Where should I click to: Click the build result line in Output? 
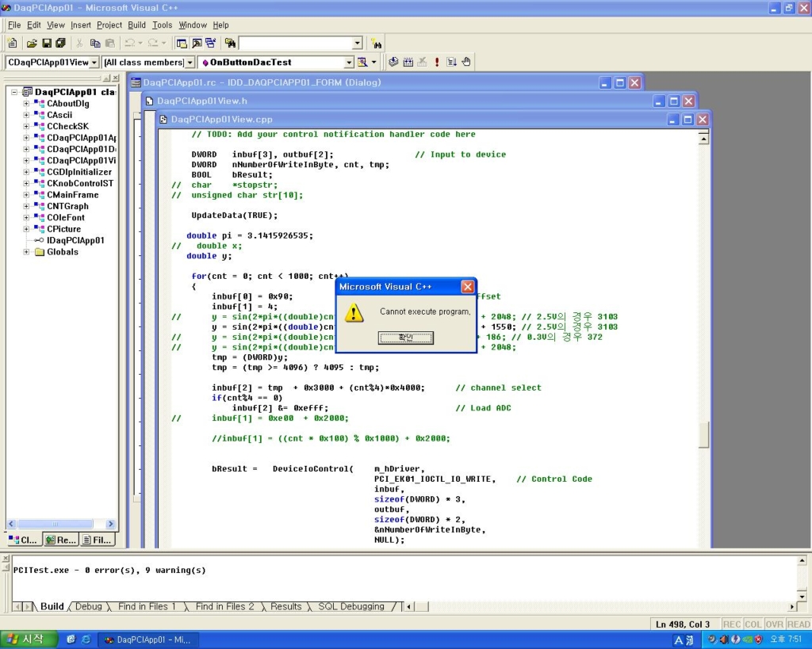click(109, 570)
